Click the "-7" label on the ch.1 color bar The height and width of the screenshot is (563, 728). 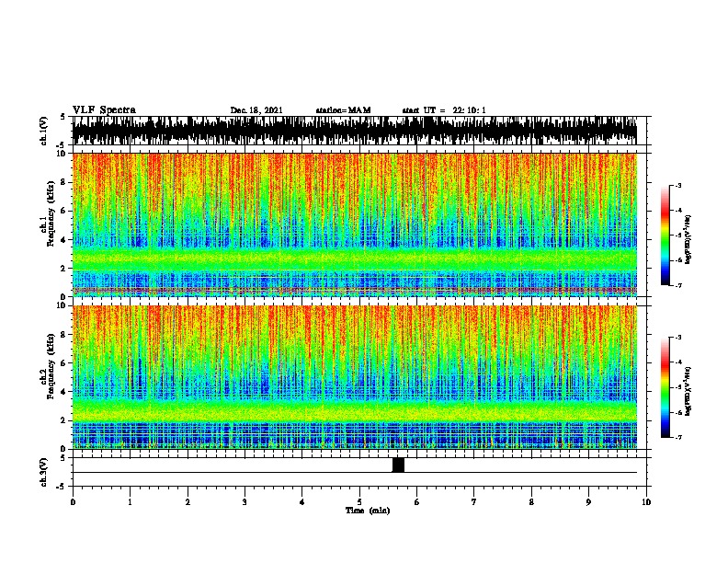[x=677, y=285]
